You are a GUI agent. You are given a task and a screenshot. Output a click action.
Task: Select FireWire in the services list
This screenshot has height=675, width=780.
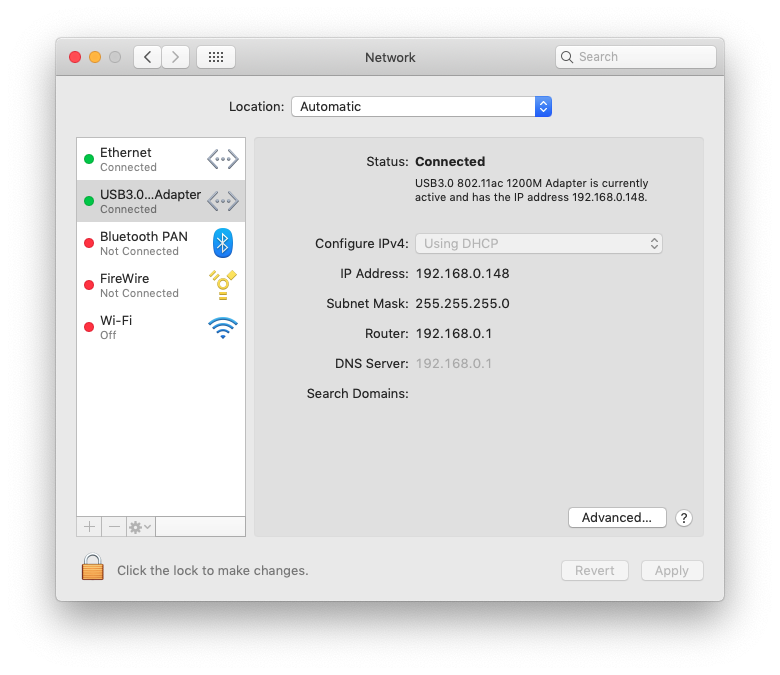tap(161, 285)
